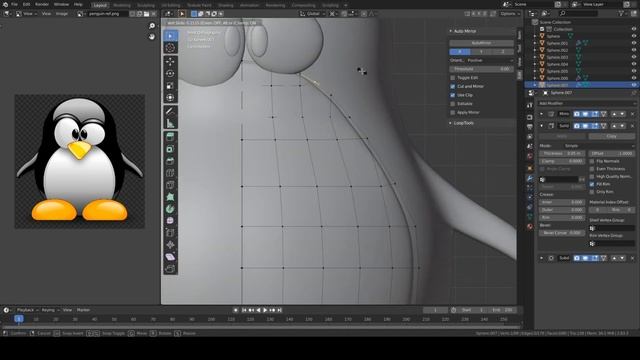Open the Modifier properties wrench tab
This screenshot has width=640, height=360.
point(529,178)
